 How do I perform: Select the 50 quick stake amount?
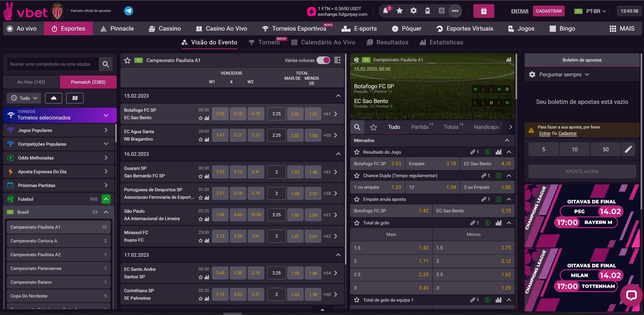605,149
